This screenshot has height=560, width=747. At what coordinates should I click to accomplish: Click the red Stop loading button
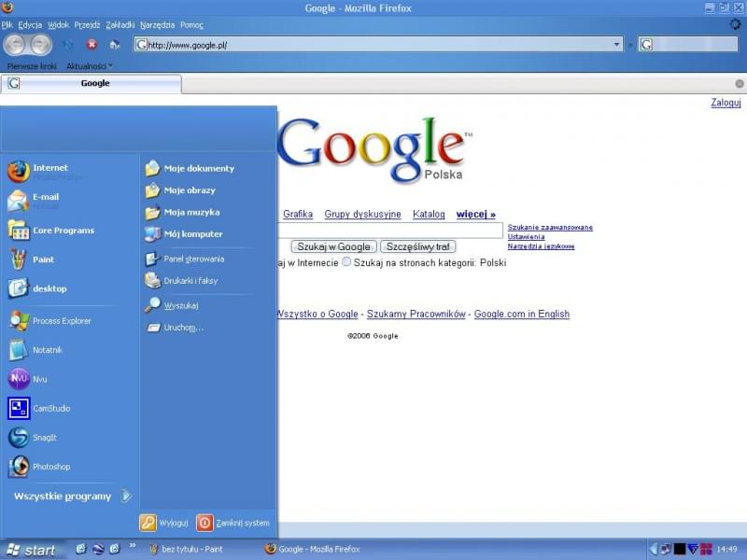point(92,44)
